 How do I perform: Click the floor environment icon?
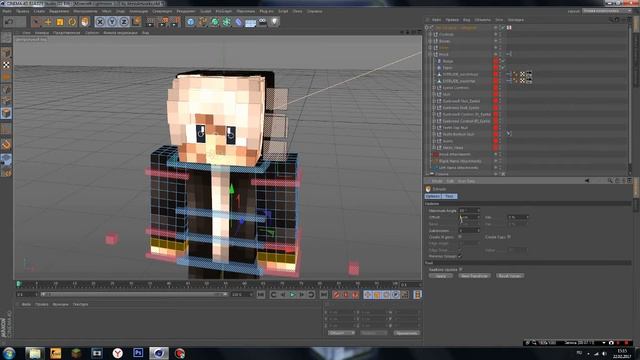pos(250,22)
